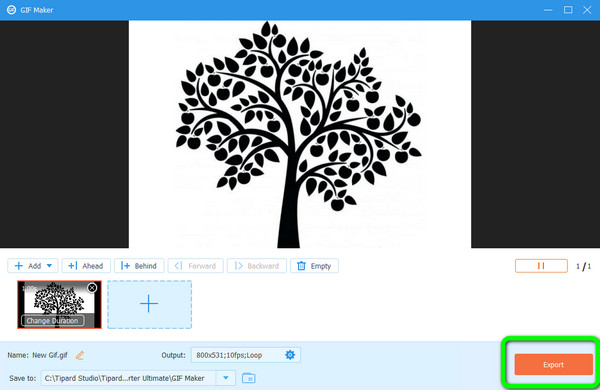Open output settings with the gear icon
600x390 pixels.
coord(290,355)
